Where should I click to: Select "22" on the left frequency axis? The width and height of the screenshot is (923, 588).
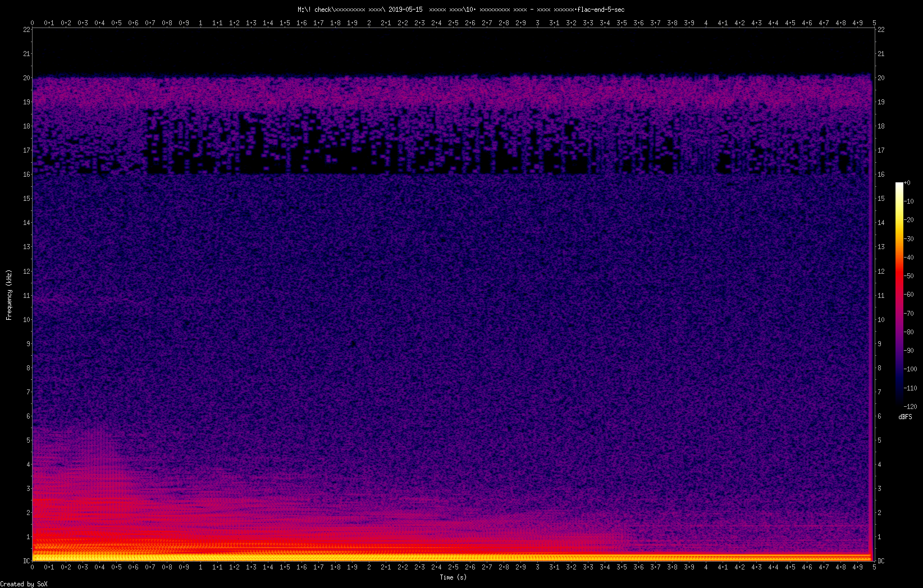tap(26, 30)
